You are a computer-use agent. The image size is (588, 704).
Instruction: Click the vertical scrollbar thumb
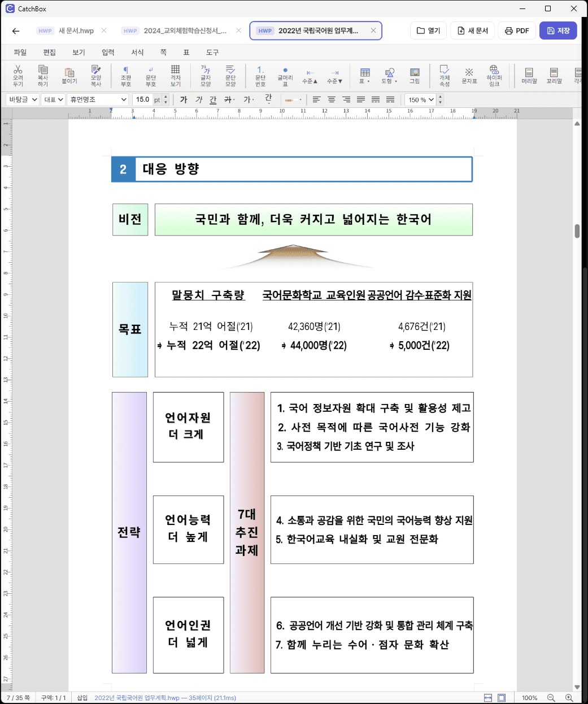[x=577, y=231]
